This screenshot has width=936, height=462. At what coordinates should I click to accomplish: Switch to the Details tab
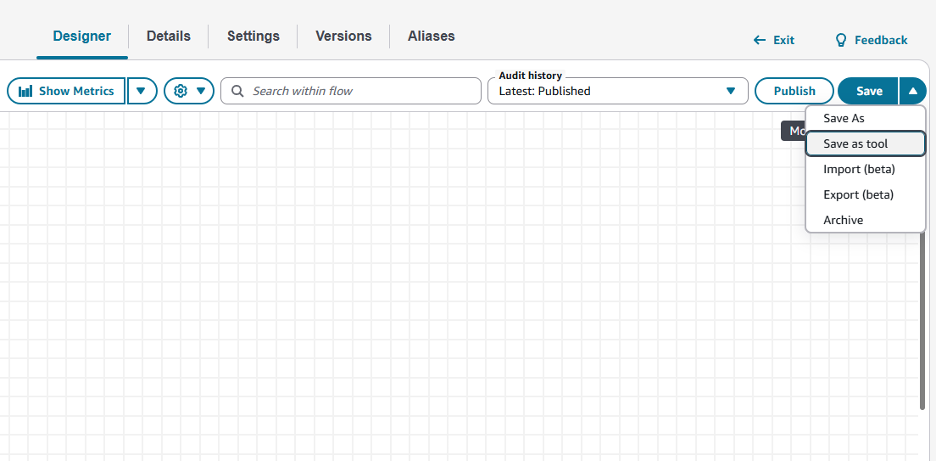pyautogui.click(x=168, y=36)
